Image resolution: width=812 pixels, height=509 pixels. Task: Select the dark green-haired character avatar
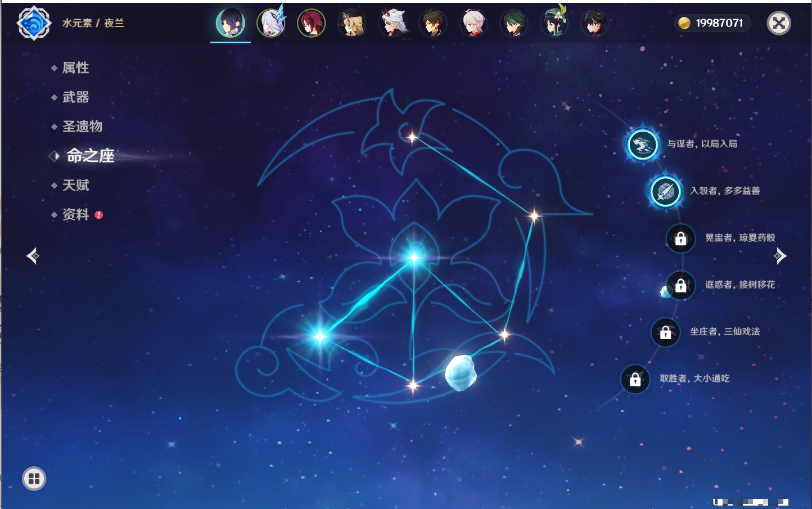click(x=514, y=23)
